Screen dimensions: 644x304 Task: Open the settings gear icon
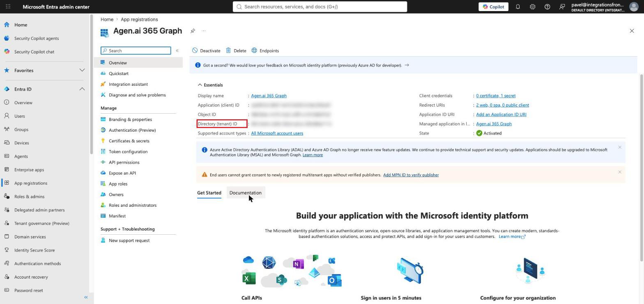[533, 7]
